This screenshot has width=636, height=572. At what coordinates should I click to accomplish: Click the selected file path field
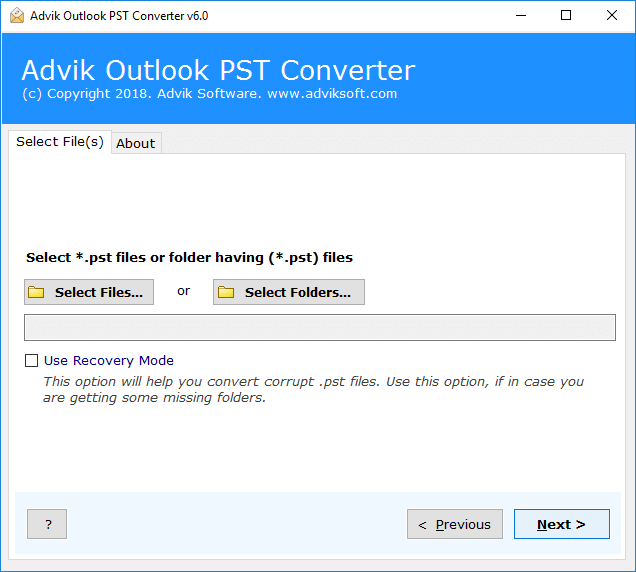[x=320, y=327]
